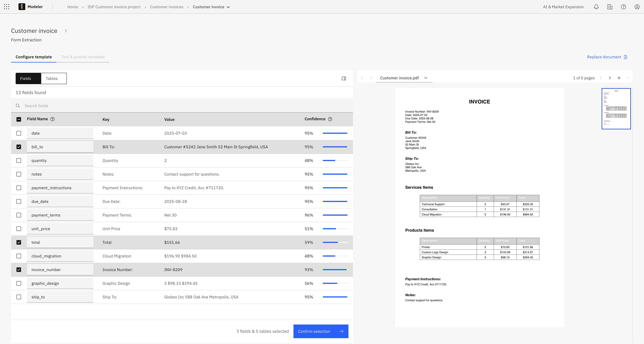The image size is (644, 344).
Task: Select the Fields toggle tab
Action: [28, 78]
